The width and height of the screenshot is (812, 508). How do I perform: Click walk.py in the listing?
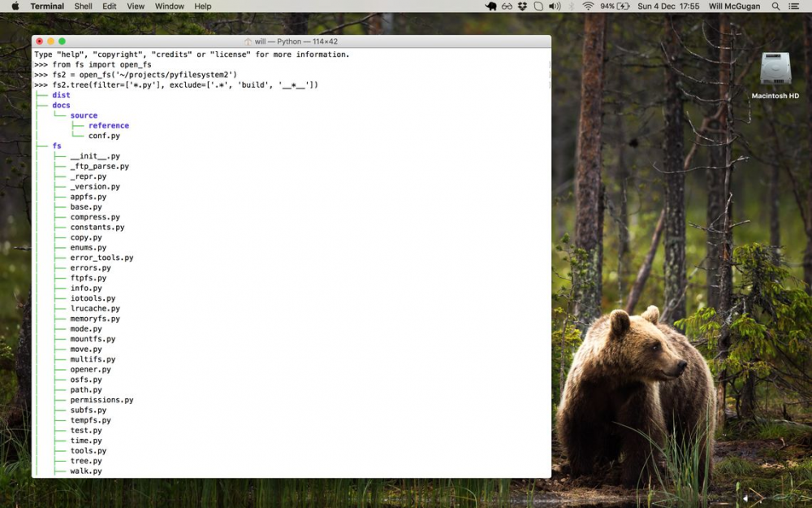pyautogui.click(x=86, y=471)
